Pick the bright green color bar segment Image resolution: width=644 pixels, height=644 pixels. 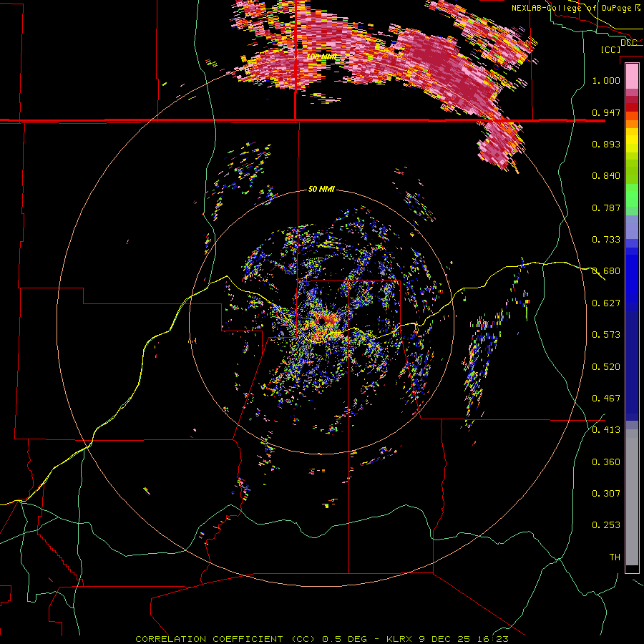632,195
